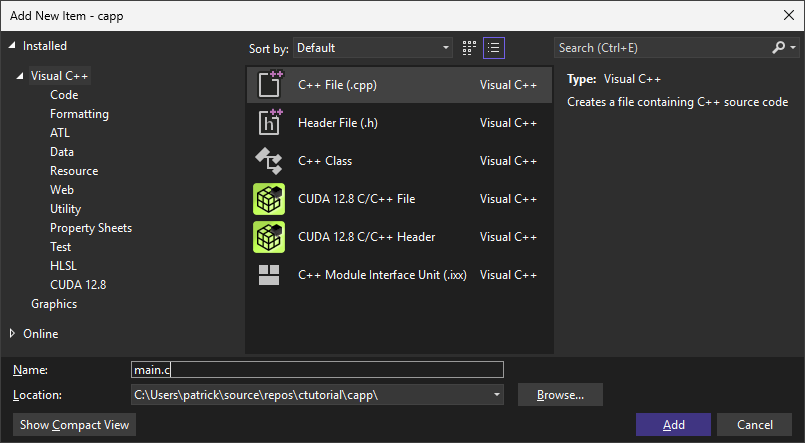Collapse the Visual C++ tree node
This screenshot has height=443, width=805.
tap(20, 76)
